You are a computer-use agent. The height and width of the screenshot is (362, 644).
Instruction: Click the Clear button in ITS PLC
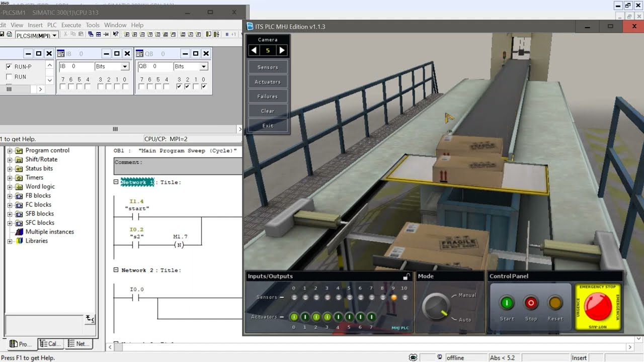click(268, 111)
